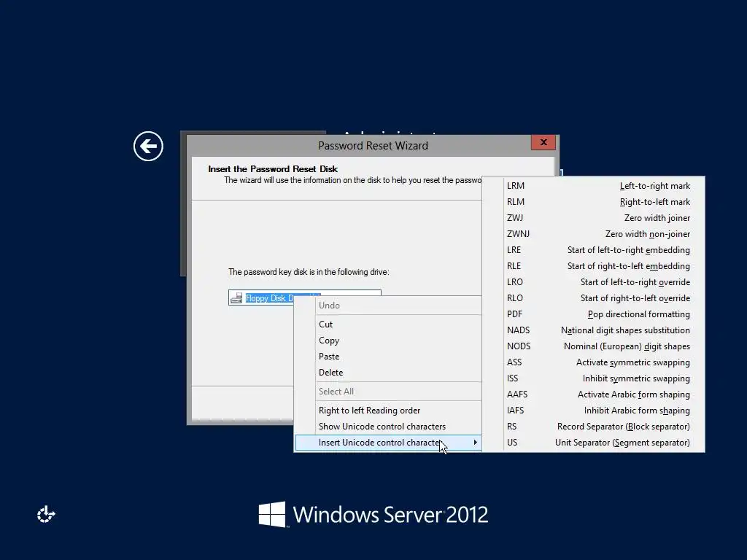The image size is (747, 560).
Task: Insert LRE left-to-right embedding
Action: [x=594, y=250]
